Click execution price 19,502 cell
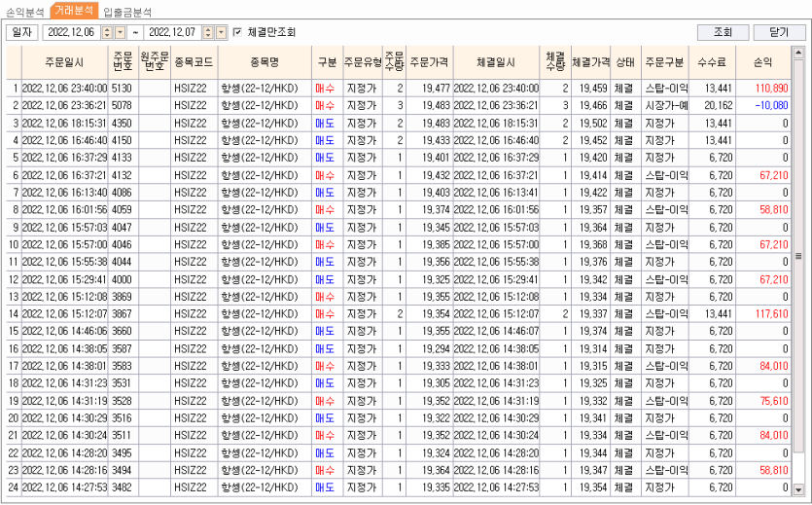Viewport: 812px width, 505px height. tap(591, 124)
